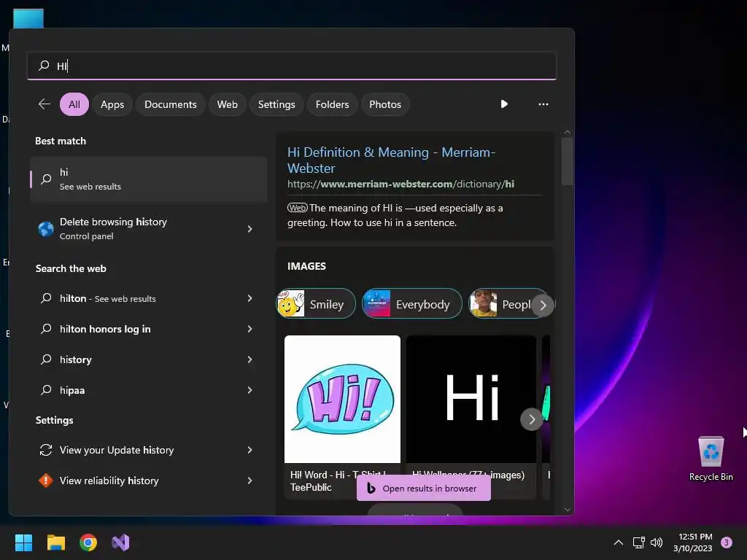Click the search icon beside hilton
Viewport: 747px width, 560px height.
tap(46, 298)
